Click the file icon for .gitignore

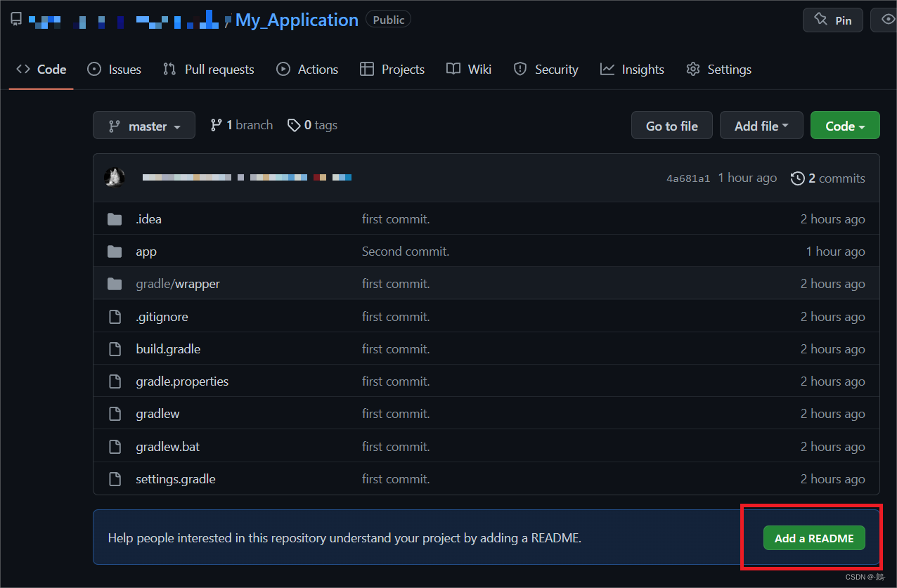(115, 317)
